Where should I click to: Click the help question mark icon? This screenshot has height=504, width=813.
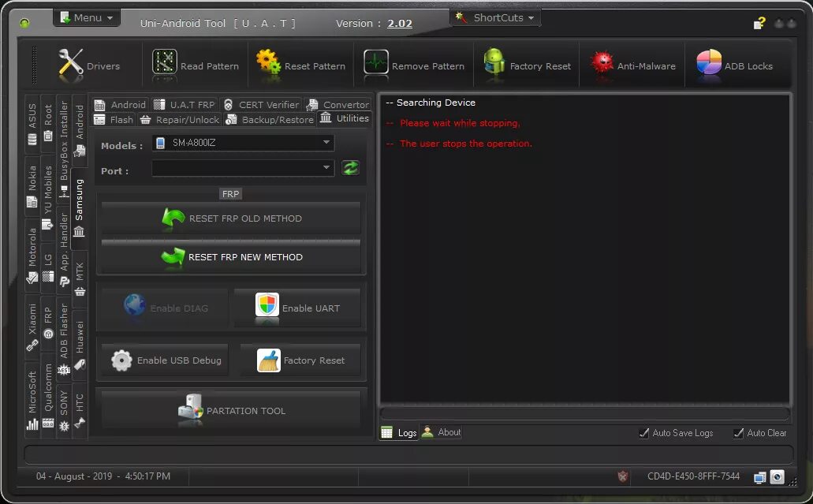(x=759, y=24)
